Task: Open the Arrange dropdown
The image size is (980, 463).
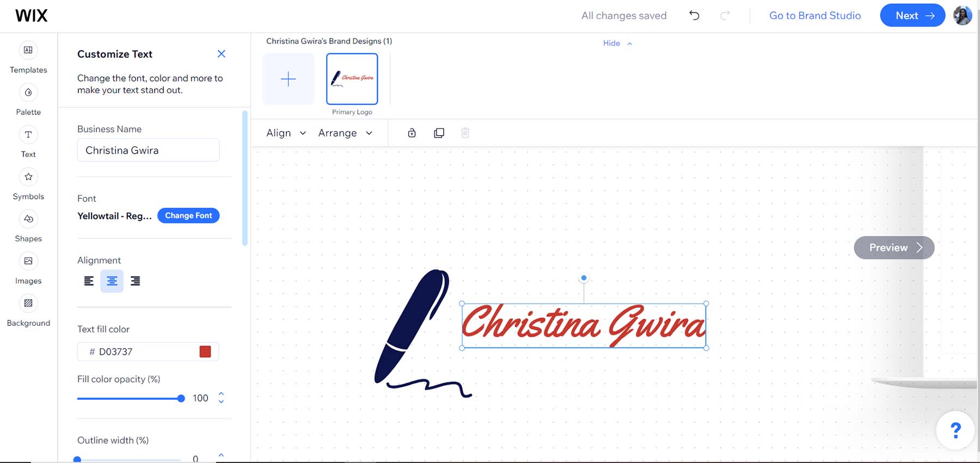Action: [345, 133]
